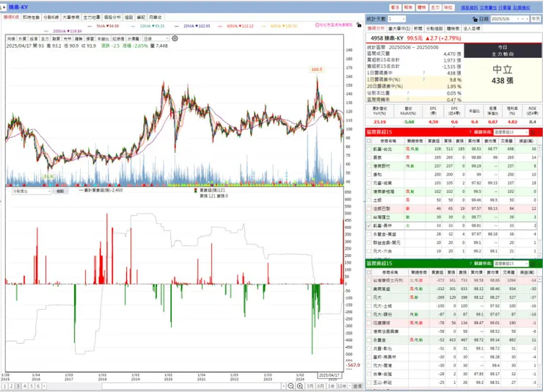Click the 20MA legend color line
The height and width of the screenshot is (392, 543).
[x=177, y=26]
